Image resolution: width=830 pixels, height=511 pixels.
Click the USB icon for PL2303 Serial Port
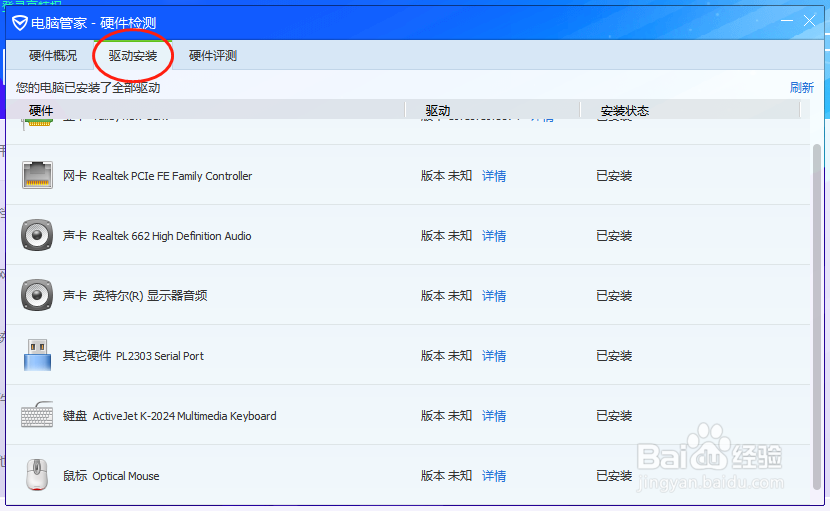pyautogui.click(x=38, y=355)
